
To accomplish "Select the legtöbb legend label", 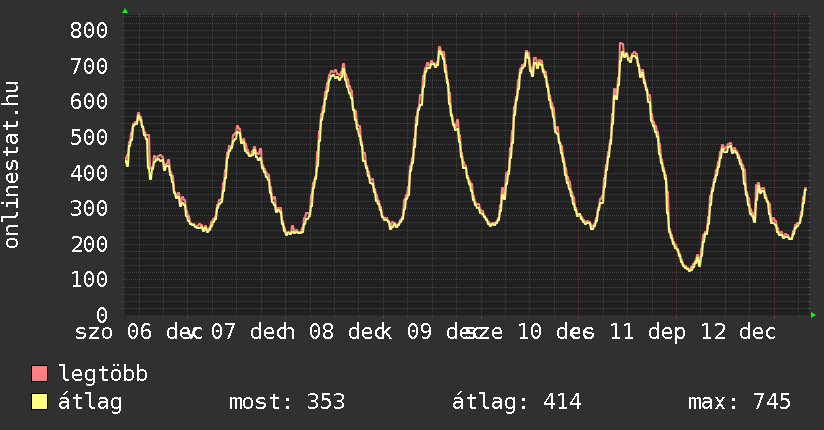I will point(103,375).
